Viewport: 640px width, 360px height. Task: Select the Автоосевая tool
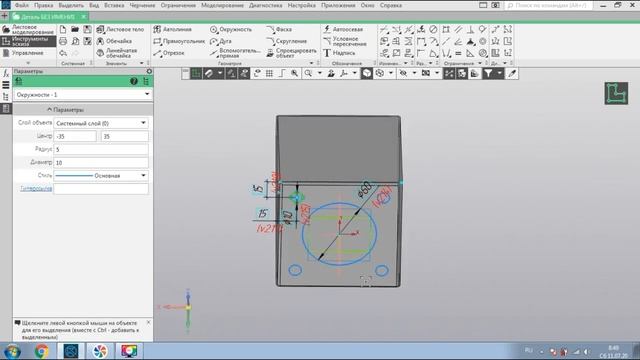[x=343, y=29]
